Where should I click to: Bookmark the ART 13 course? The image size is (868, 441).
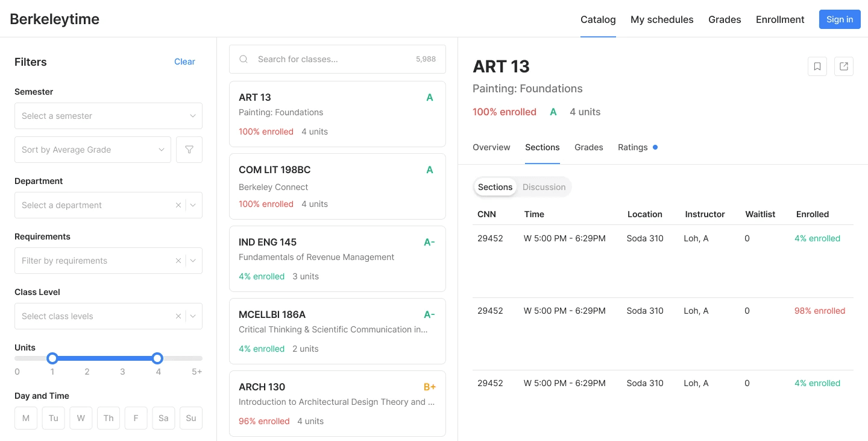point(817,66)
